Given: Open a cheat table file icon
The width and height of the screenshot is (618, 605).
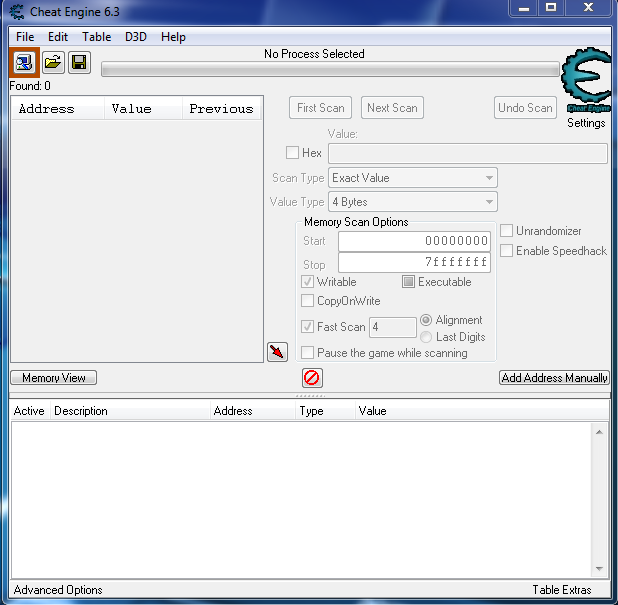Looking at the screenshot, I should [53, 62].
